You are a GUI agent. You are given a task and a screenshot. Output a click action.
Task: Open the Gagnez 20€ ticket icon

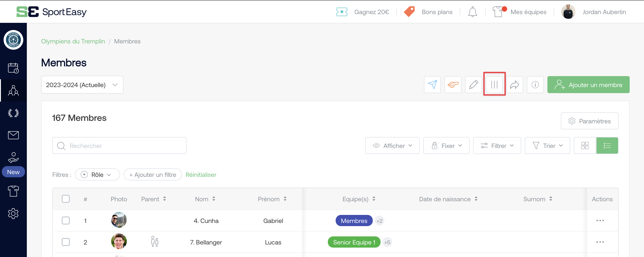click(342, 12)
